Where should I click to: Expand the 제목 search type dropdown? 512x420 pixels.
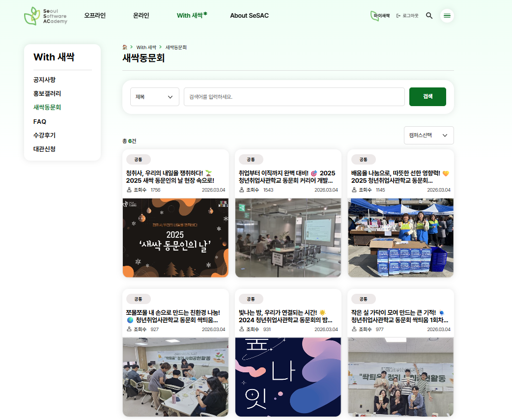[154, 97]
